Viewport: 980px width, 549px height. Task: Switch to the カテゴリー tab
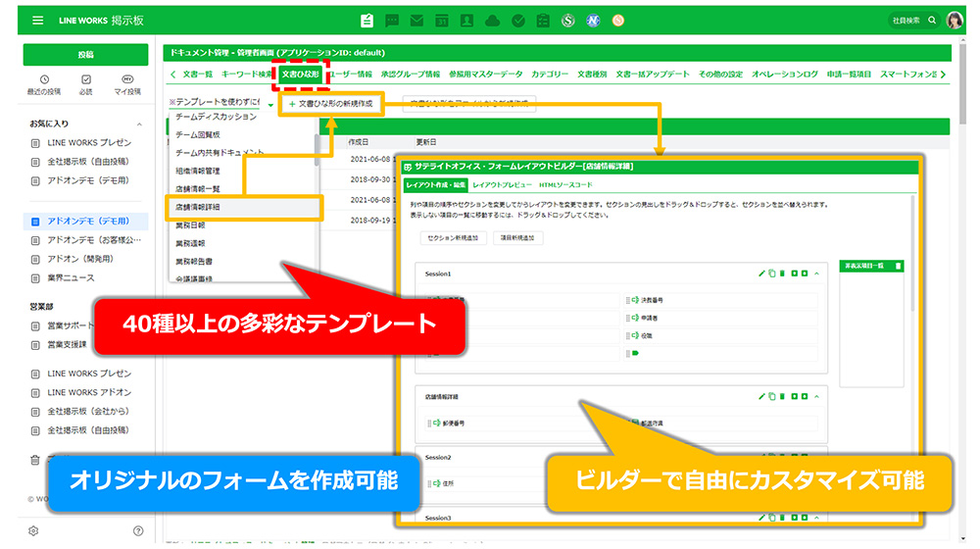pos(550,75)
